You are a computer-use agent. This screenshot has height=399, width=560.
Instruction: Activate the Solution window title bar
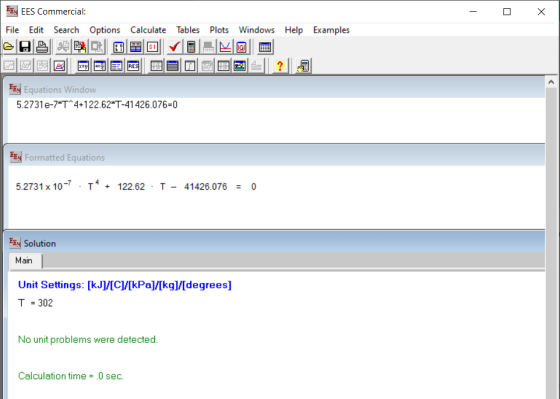point(274,243)
